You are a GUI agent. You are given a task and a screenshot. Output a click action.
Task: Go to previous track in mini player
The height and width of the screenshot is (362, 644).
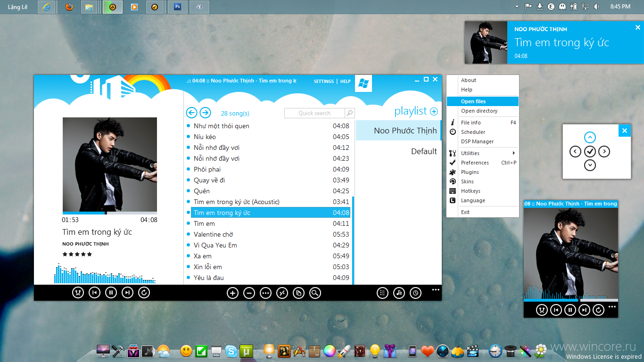click(x=556, y=310)
